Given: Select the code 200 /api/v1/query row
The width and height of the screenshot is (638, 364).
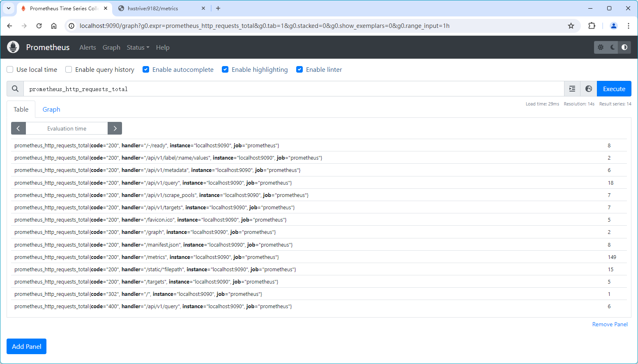Looking at the screenshot, I should pos(319,183).
